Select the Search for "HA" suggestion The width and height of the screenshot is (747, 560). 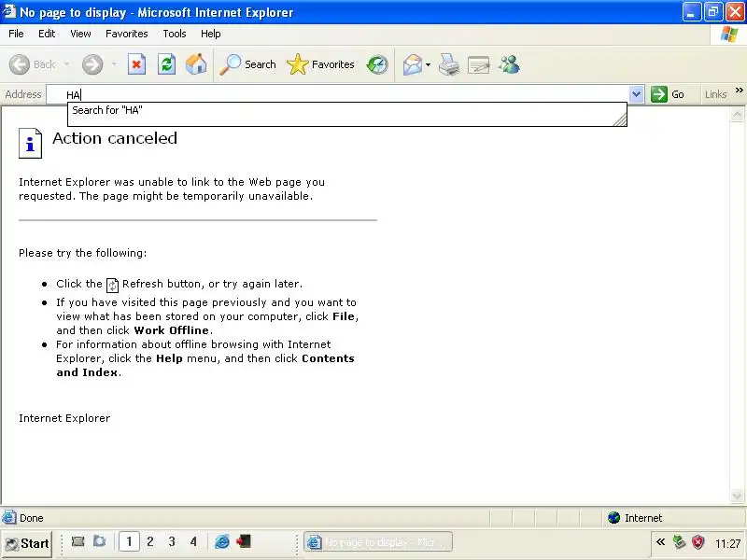tap(346, 110)
